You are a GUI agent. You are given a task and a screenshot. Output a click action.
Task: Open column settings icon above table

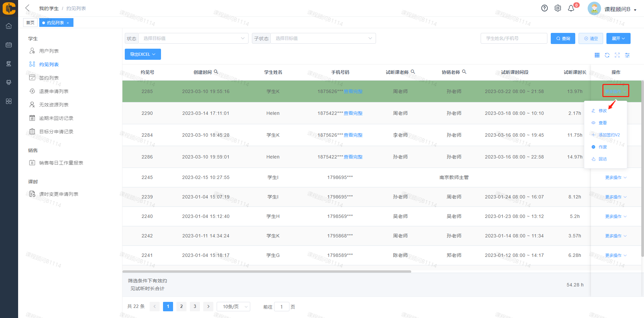(x=627, y=55)
